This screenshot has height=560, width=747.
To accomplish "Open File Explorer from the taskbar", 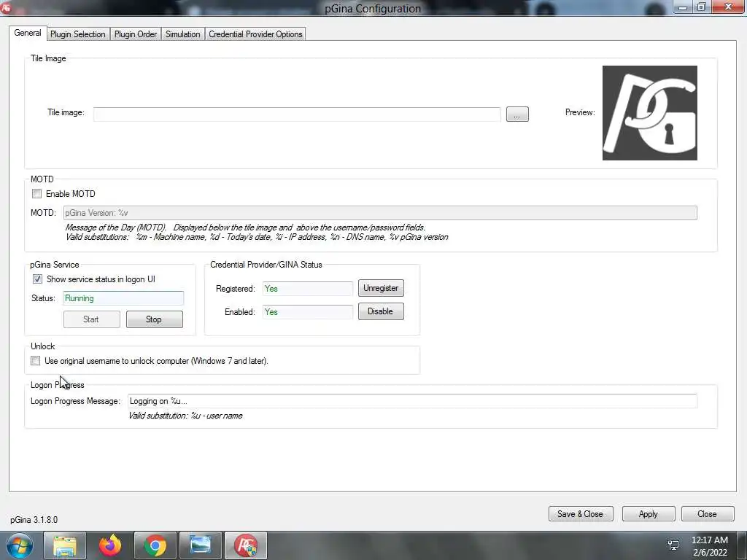I will pos(65,545).
